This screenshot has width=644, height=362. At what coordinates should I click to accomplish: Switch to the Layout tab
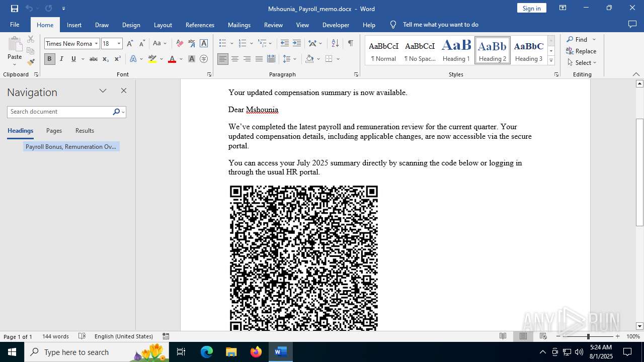(x=163, y=25)
